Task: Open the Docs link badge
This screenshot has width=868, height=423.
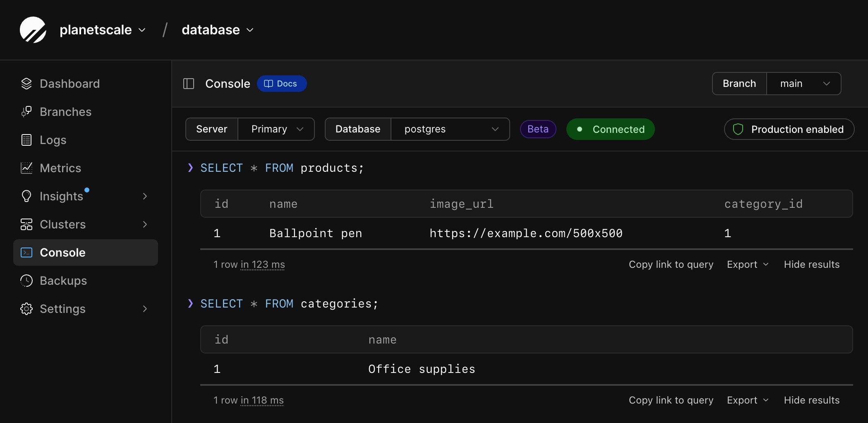Action: click(x=282, y=84)
